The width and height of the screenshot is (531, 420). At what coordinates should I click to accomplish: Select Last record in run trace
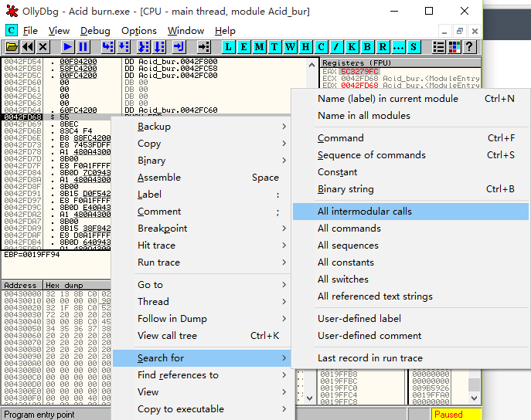point(410,357)
